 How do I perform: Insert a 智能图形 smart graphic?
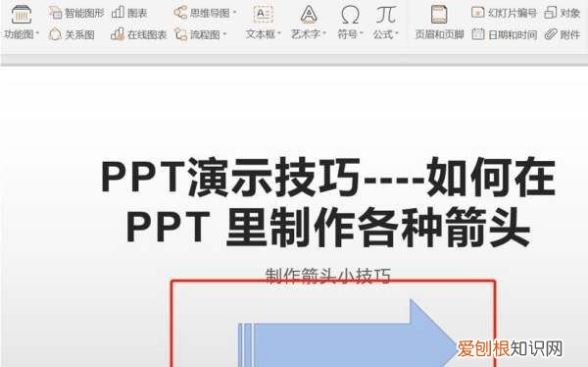pyautogui.click(x=76, y=13)
